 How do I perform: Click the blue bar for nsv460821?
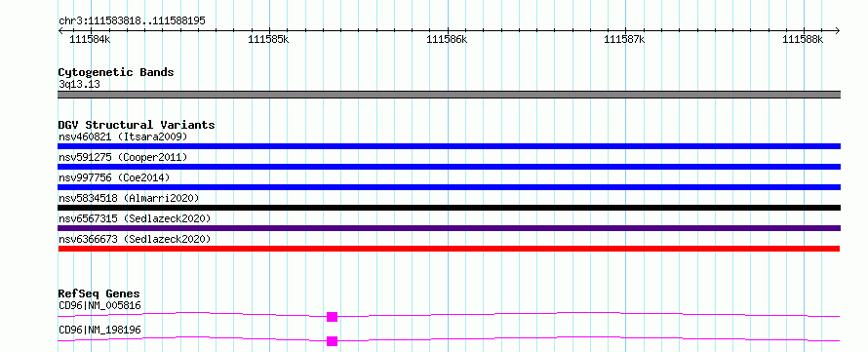click(x=449, y=146)
